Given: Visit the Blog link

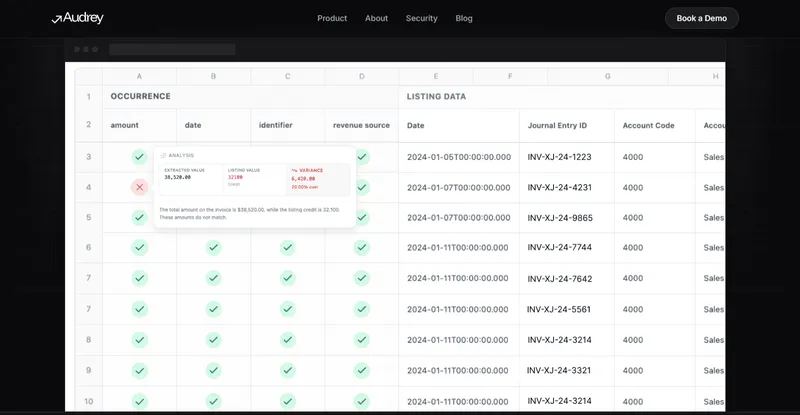Looking at the screenshot, I should point(464,18).
